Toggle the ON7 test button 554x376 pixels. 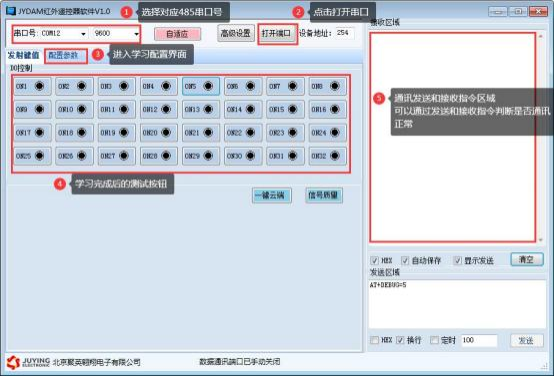285,86
